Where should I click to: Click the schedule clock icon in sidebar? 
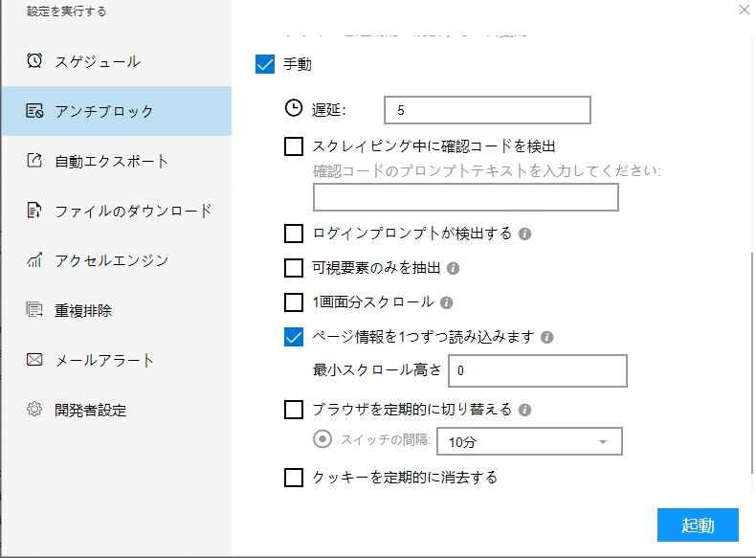click(34, 61)
